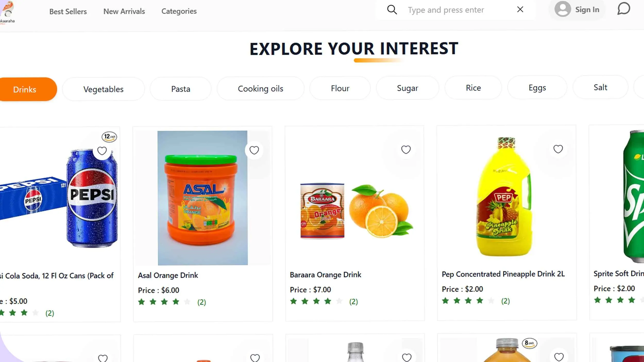The height and width of the screenshot is (362, 644).
Task: Filter products by Vegetables
Action: (103, 89)
